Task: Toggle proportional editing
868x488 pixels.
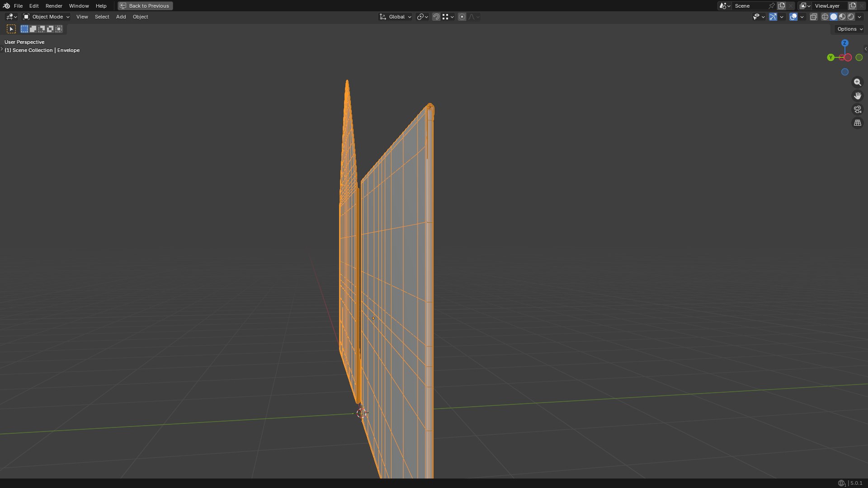Action: (x=462, y=17)
